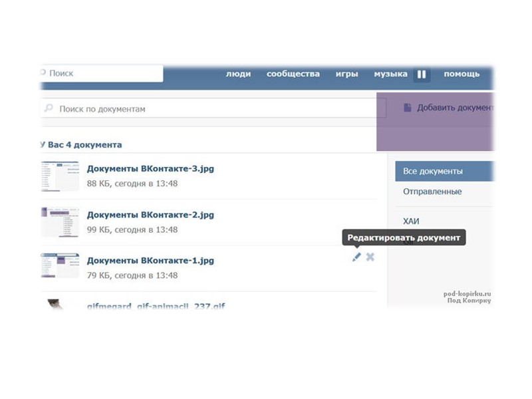532x399 pixels.
Task: Click the pencil edit icon for Документы ВКонтакте-1.jpg
Action: [356, 257]
